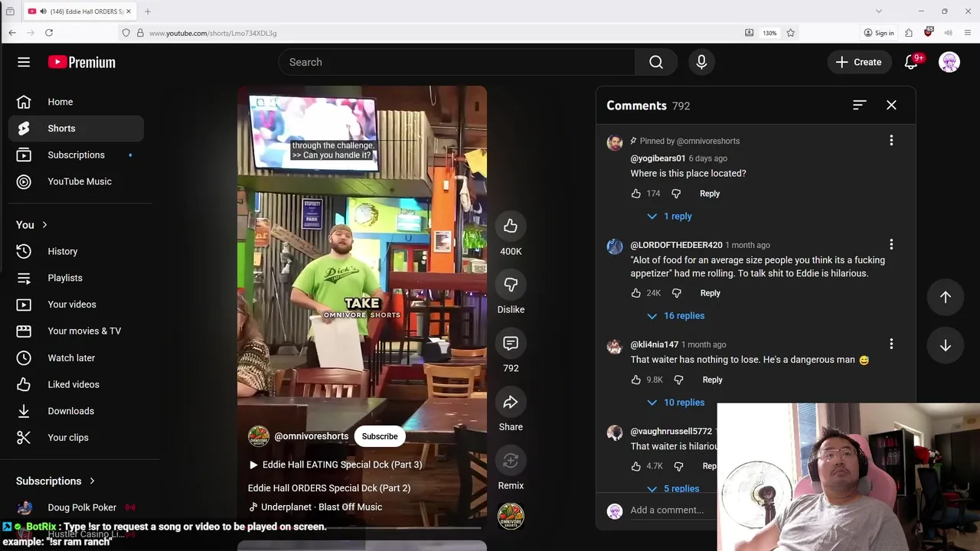Open the Remix option
The image size is (980, 551).
(x=511, y=461)
